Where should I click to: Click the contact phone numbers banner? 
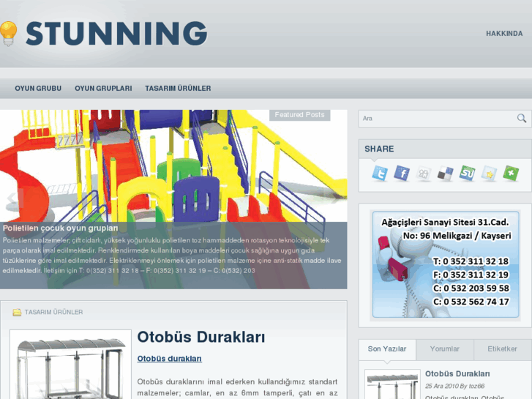[x=446, y=264]
